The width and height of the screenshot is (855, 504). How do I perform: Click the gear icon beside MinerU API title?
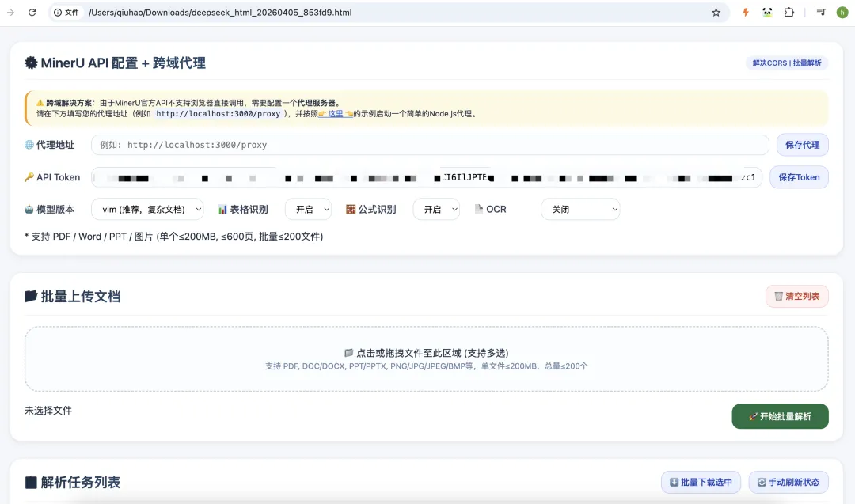31,63
